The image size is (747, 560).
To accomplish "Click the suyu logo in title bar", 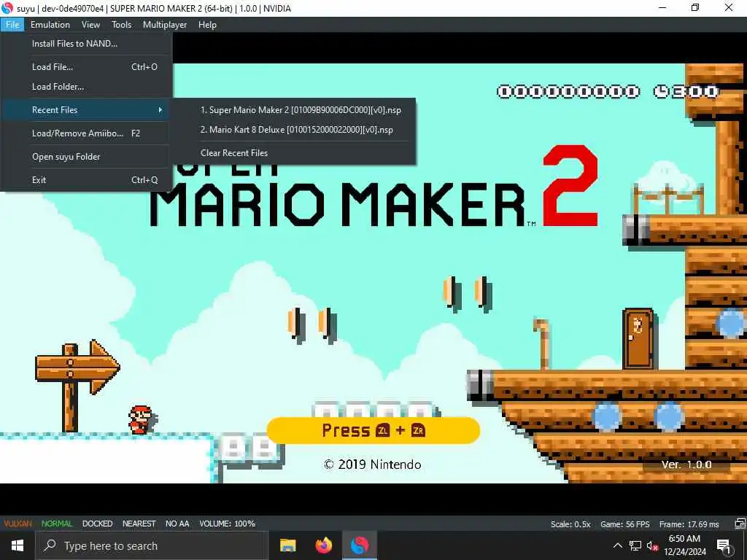I will pyautogui.click(x=7, y=8).
